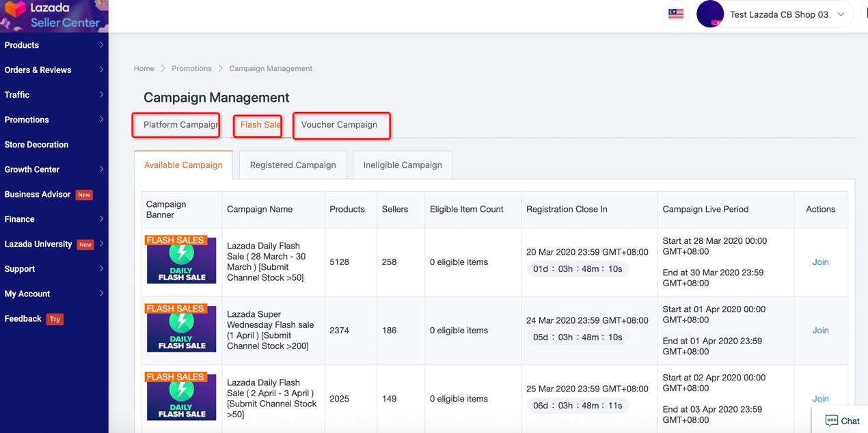Click the Super Wednesday campaign banner thumbnail

tap(181, 328)
